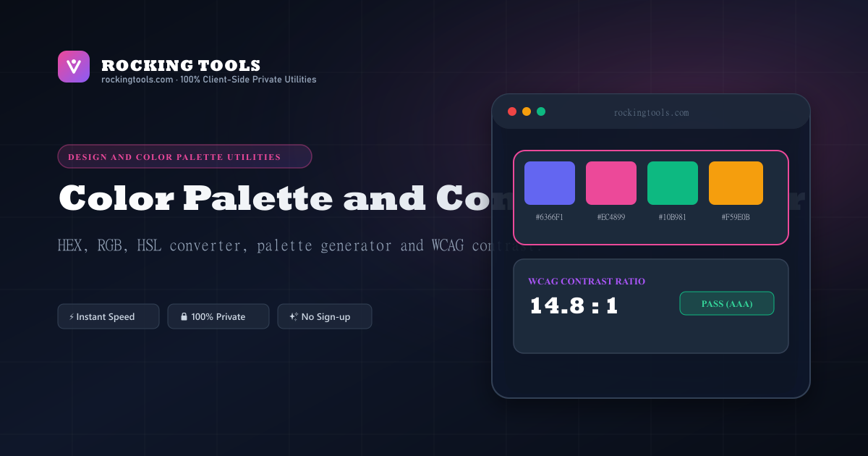Click the padlock icon in 100% Private
868x456 pixels.
[184, 317]
